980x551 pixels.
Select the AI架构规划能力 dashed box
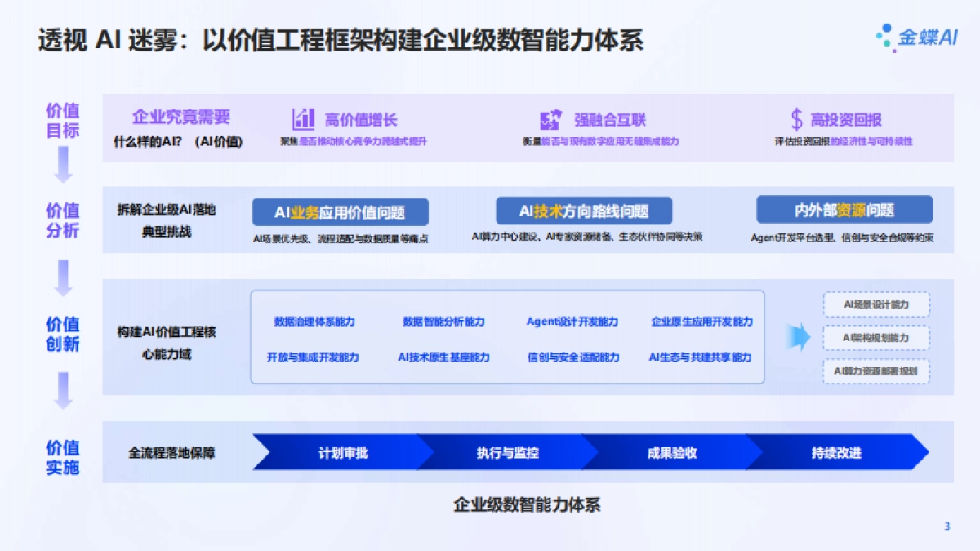[876, 336]
